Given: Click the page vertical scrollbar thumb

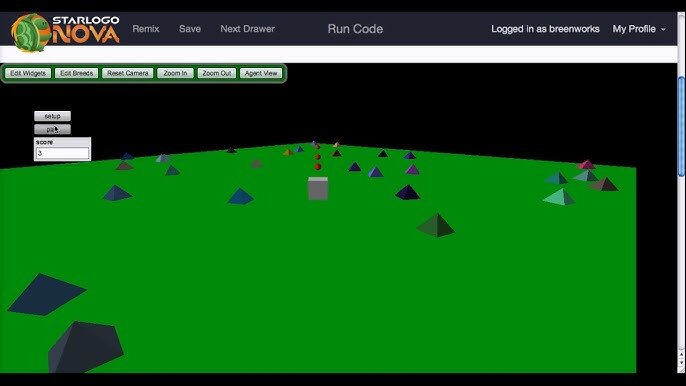Looking at the screenshot, I should coord(681,127).
